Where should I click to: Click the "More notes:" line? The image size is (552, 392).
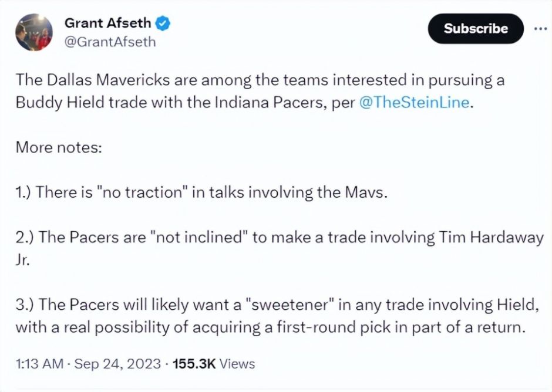point(59,147)
